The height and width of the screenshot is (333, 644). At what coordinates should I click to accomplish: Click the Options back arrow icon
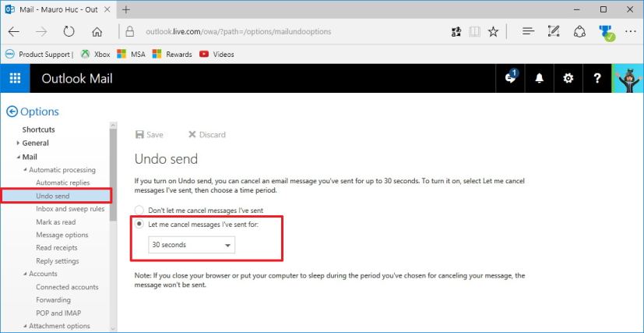[x=12, y=112]
